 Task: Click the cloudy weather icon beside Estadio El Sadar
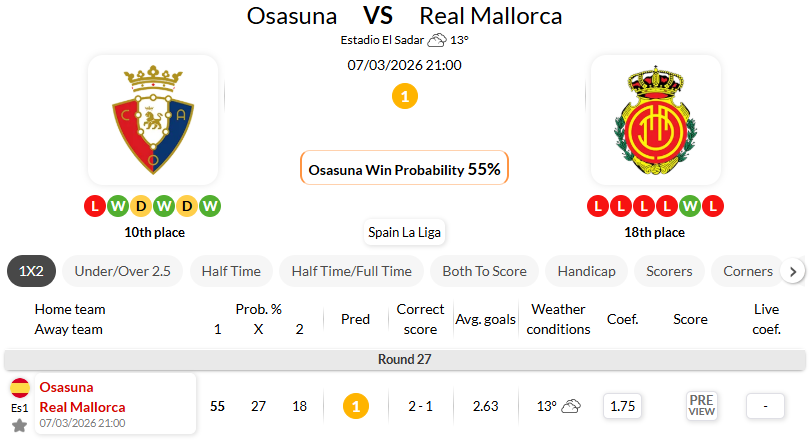[x=437, y=41]
